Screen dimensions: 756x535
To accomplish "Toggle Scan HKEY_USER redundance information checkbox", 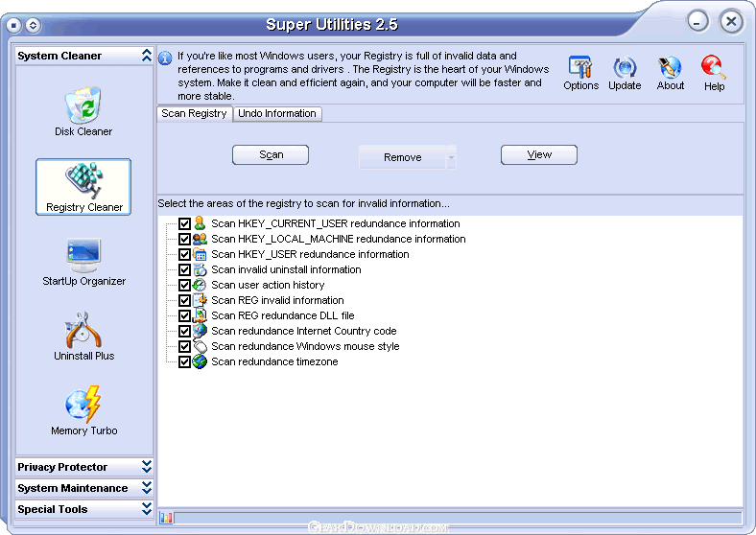I will point(184,254).
